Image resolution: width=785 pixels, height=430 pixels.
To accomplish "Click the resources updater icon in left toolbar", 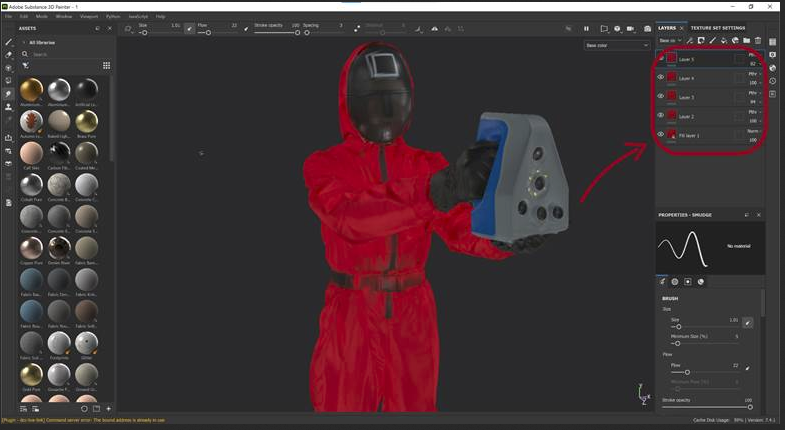I will [9, 164].
